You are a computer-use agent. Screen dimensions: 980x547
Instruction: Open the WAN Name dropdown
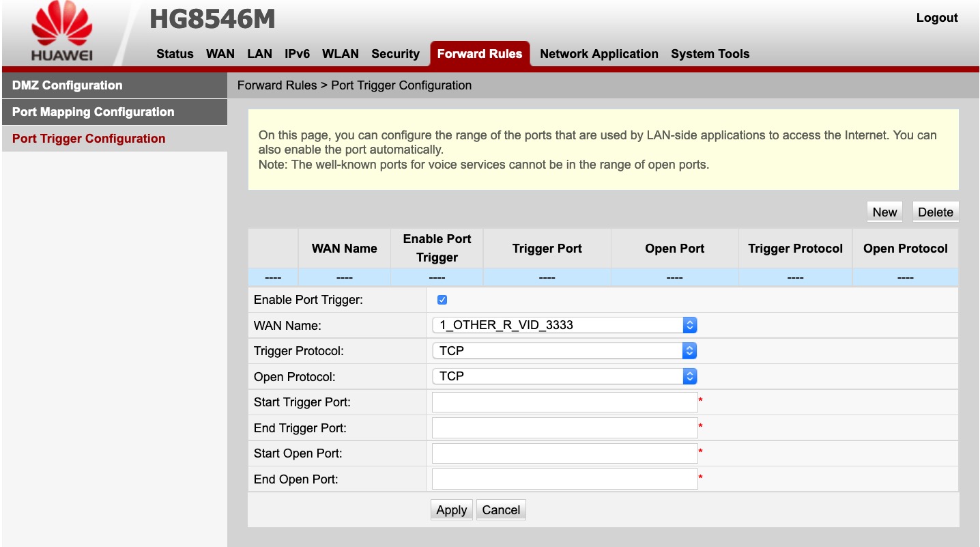pyautogui.click(x=564, y=325)
